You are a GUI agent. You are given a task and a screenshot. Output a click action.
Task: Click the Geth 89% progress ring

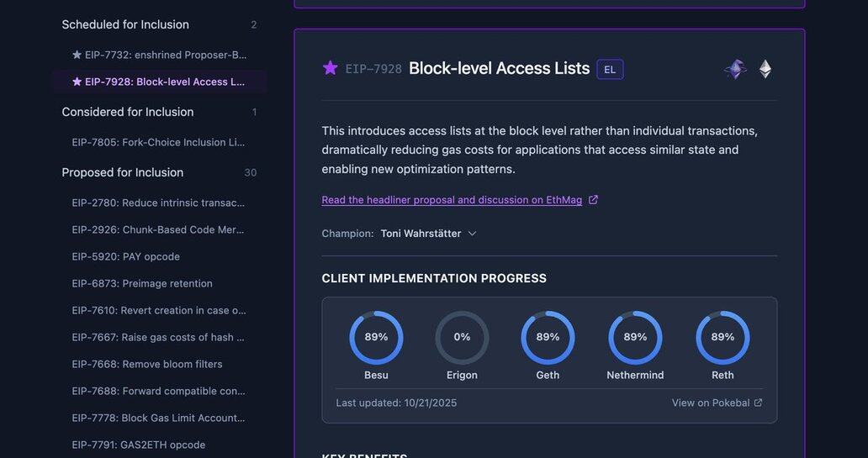tap(548, 338)
